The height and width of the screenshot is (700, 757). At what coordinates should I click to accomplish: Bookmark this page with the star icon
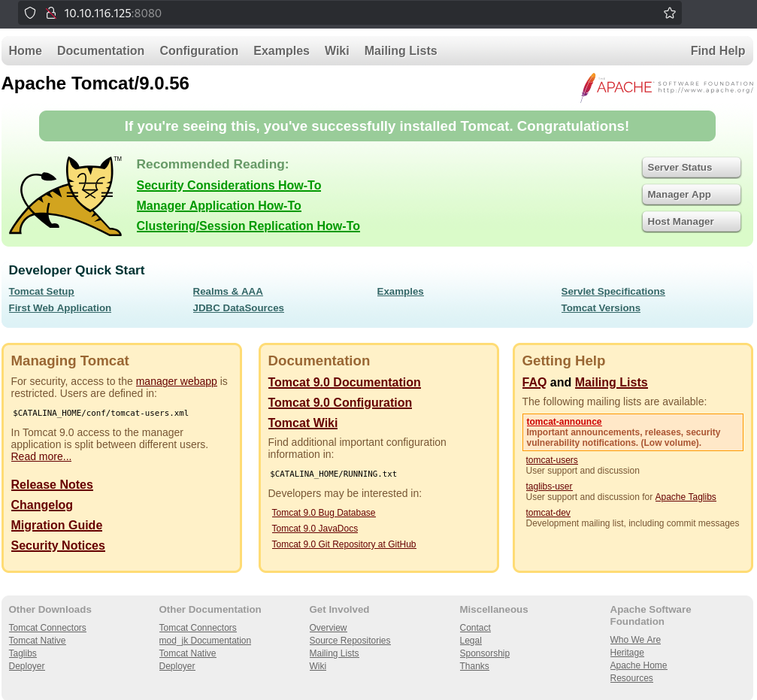coord(670,13)
